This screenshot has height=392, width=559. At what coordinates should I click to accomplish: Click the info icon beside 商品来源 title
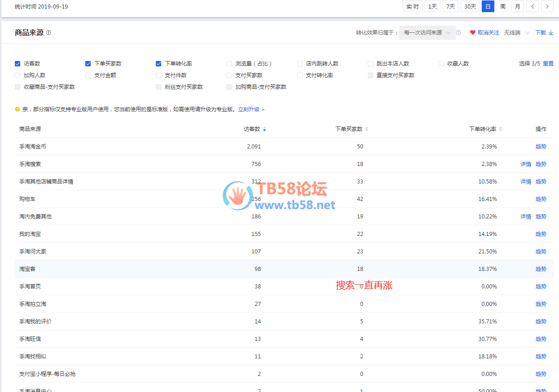[48, 33]
